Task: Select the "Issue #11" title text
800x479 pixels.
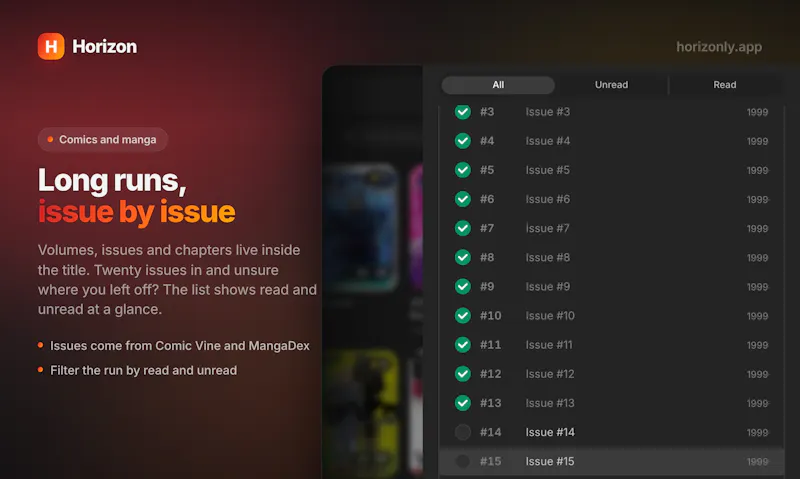Action: (x=549, y=345)
